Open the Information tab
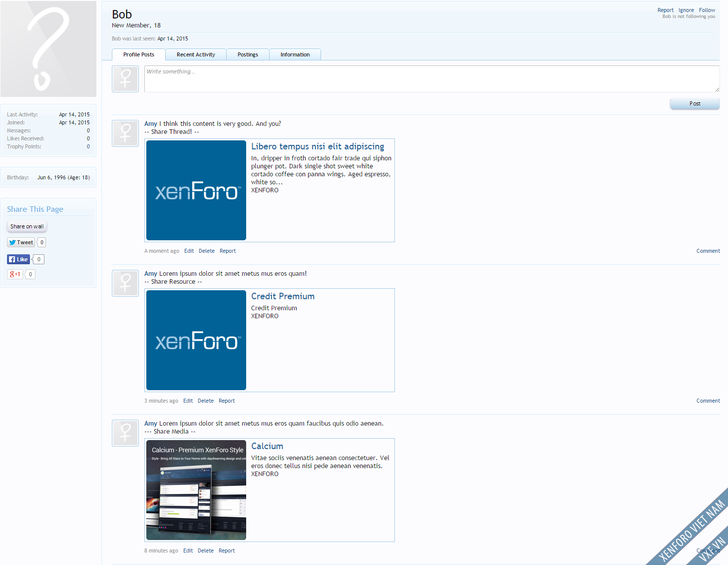728x565 pixels. click(x=295, y=54)
